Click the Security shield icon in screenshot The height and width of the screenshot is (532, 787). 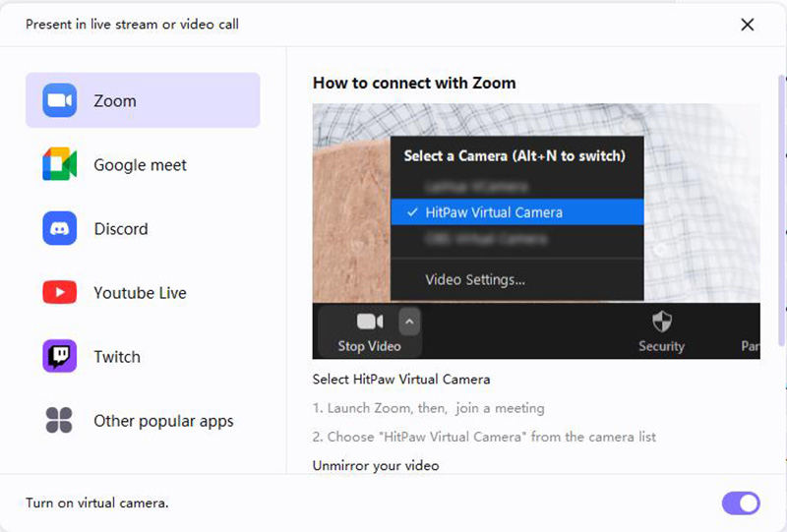click(x=661, y=322)
